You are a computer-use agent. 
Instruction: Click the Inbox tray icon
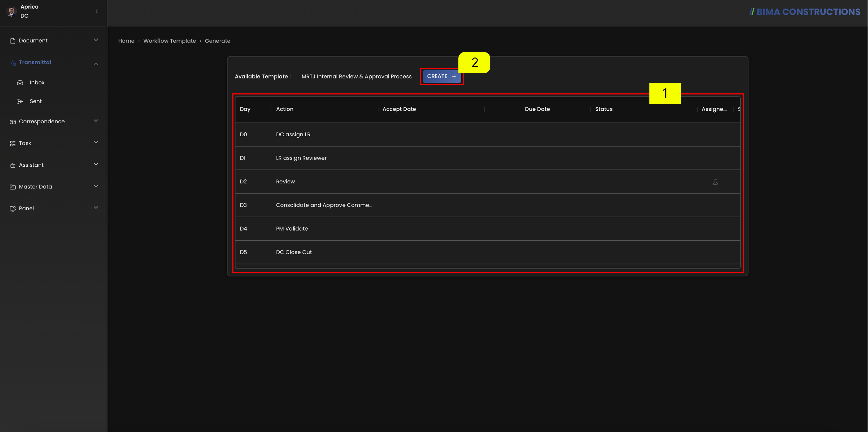pyautogui.click(x=20, y=83)
